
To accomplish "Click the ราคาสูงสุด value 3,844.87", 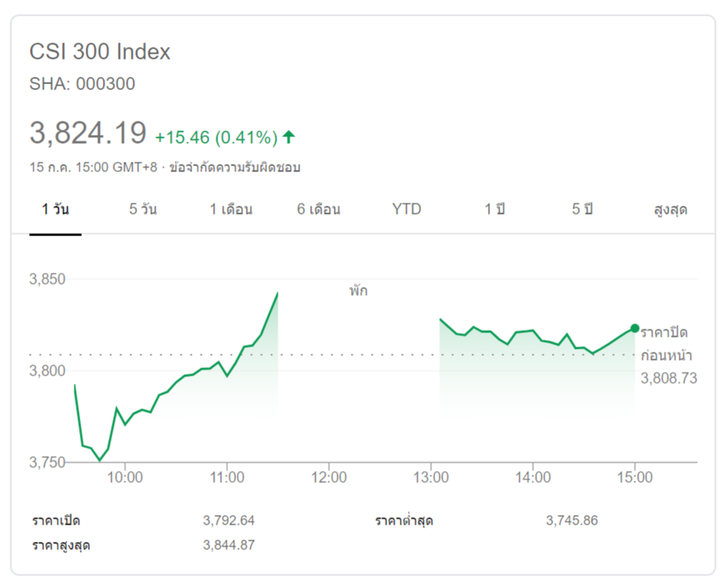I will 229,545.
